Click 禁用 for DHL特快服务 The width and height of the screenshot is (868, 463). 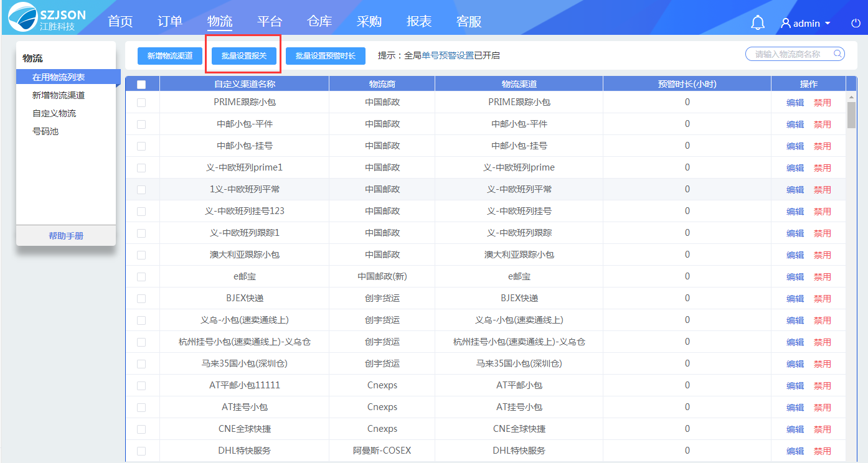coord(823,451)
